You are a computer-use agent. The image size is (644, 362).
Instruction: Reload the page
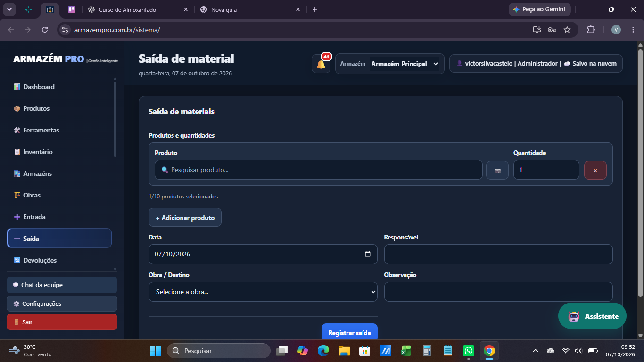tap(45, 30)
